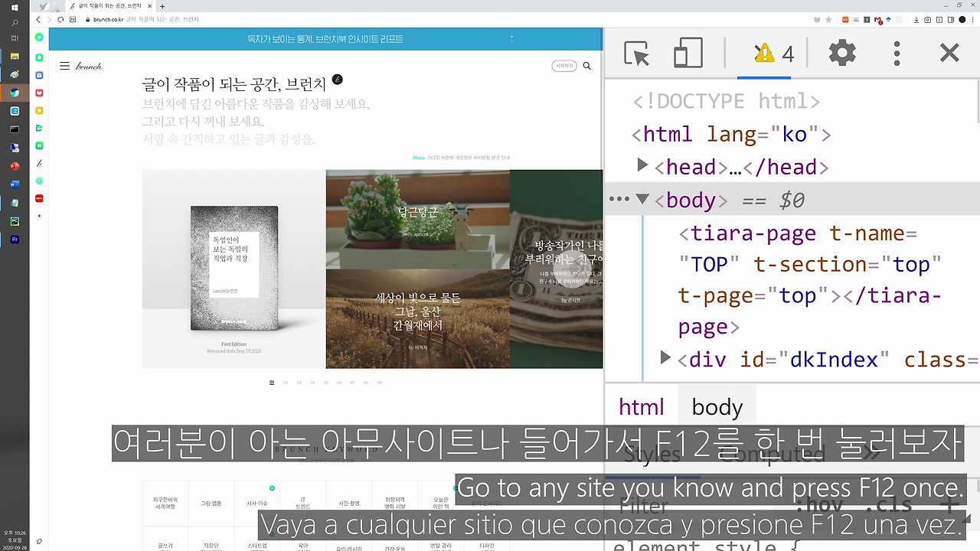Expand the head element in the DOM tree

(642, 165)
